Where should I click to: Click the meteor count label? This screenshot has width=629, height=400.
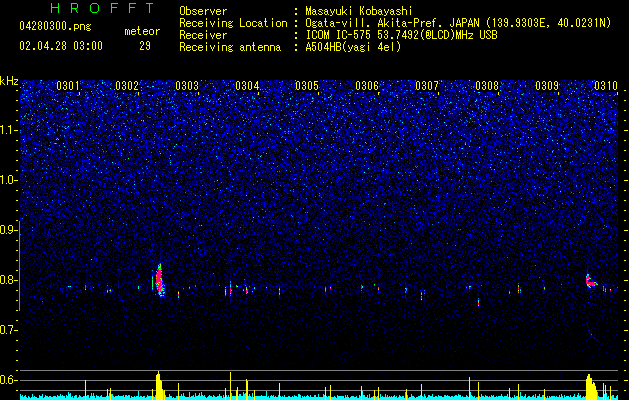point(142,31)
